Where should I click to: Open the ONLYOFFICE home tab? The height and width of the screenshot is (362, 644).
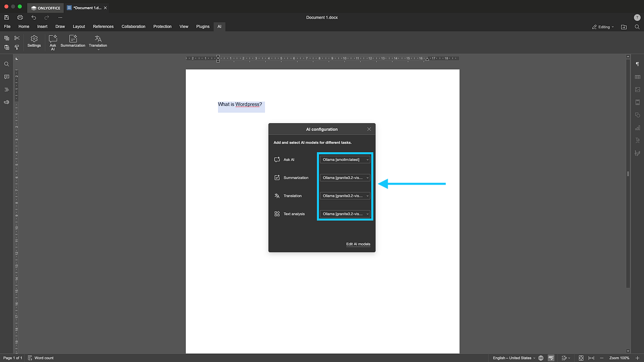[x=46, y=8]
